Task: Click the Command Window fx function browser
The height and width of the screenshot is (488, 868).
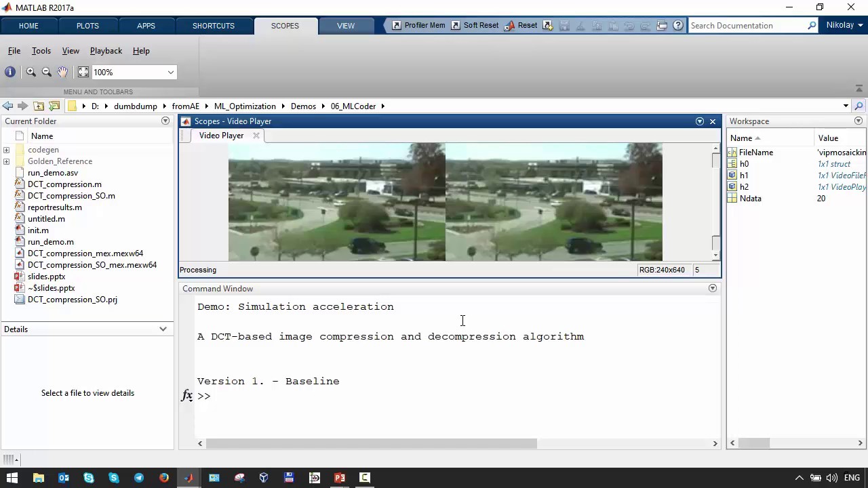Action: tap(187, 396)
